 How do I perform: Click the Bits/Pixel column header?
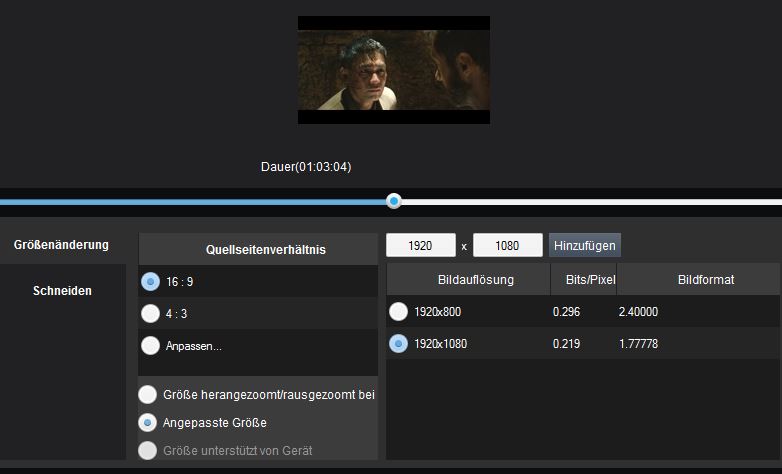tap(584, 280)
